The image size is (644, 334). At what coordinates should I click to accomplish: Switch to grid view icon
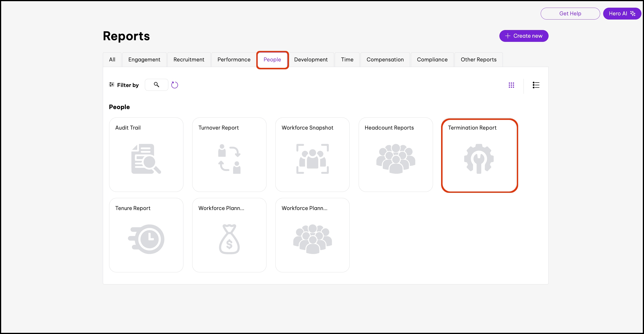pos(511,85)
